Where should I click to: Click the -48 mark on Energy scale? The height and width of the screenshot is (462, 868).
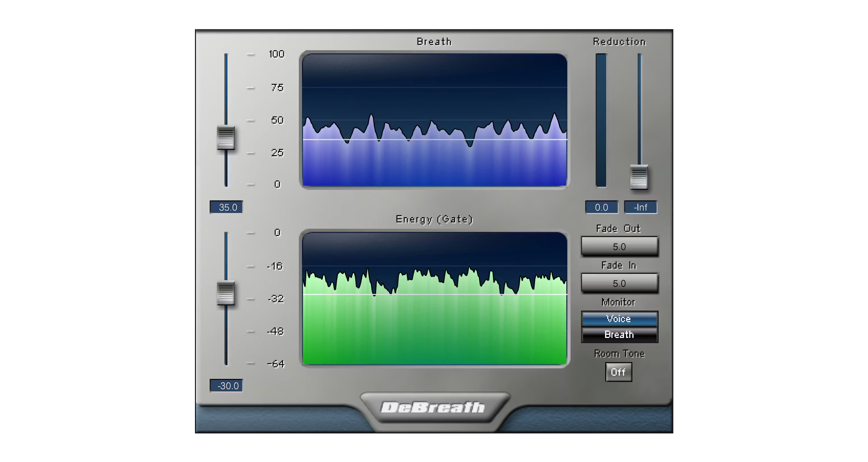(x=276, y=331)
